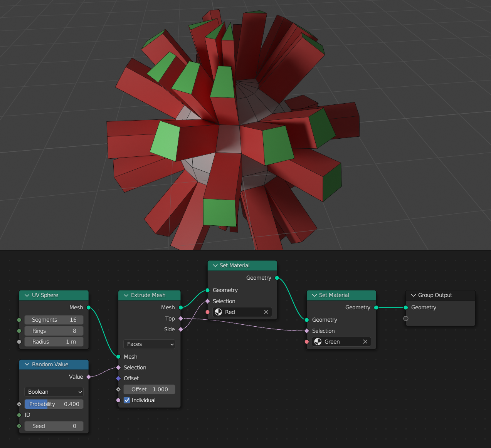Collapse the Group Output node header
491x448 pixels.
(x=413, y=295)
